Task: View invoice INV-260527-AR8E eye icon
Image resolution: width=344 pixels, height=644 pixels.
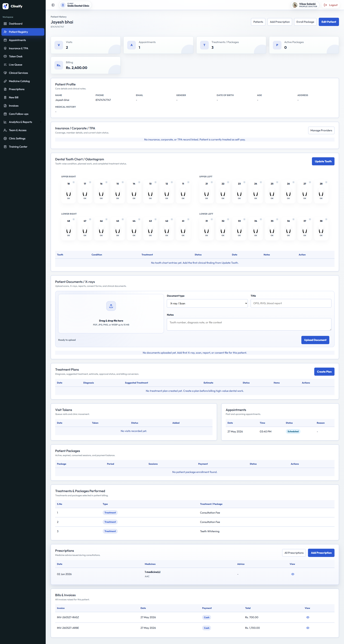Action: [x=308, y=628]
